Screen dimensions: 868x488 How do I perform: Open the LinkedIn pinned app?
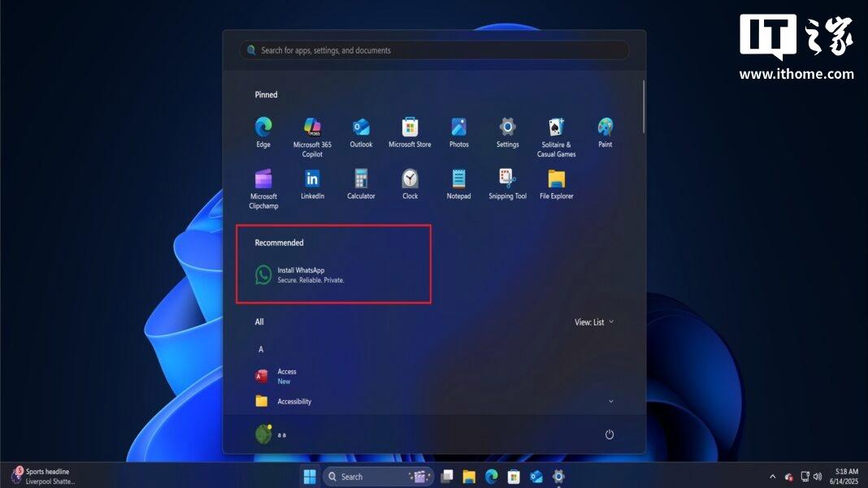pyautogui.click(x=312, y=184)
